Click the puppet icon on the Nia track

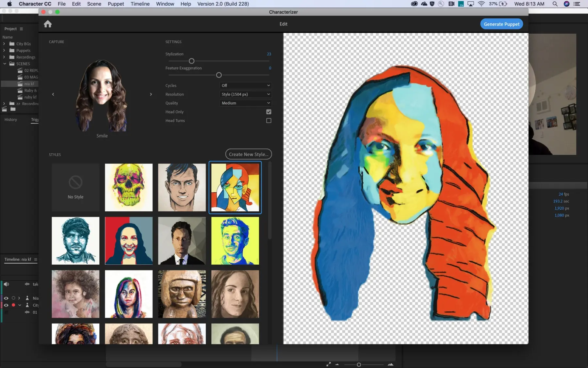point(28,298)
